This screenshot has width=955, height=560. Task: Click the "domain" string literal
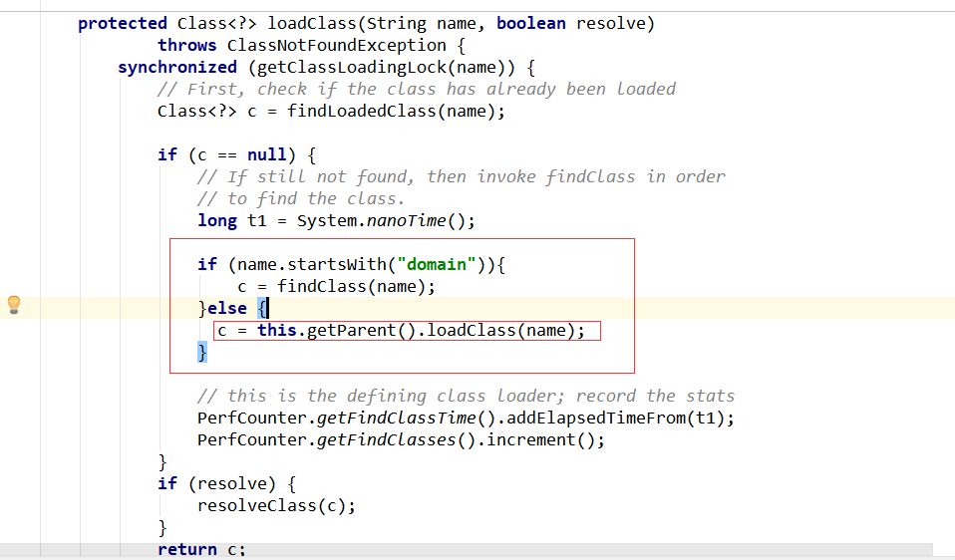pyautogui.click(x=436, y=265)
